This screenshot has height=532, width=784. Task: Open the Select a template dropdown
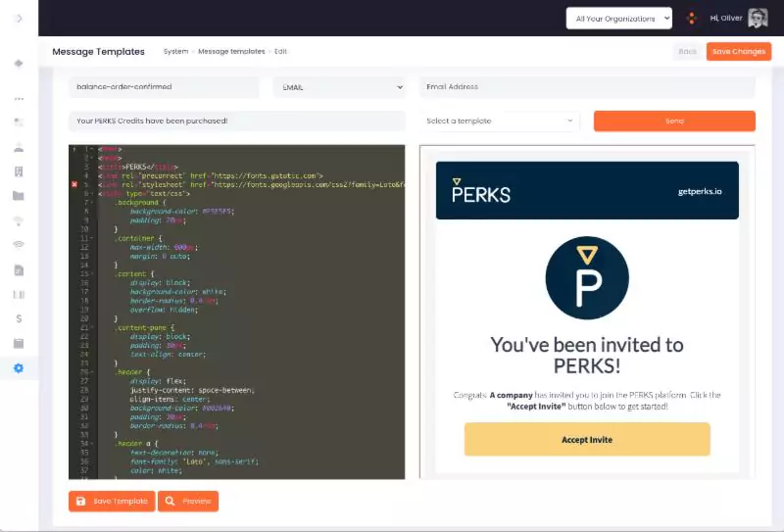point(499,121)
